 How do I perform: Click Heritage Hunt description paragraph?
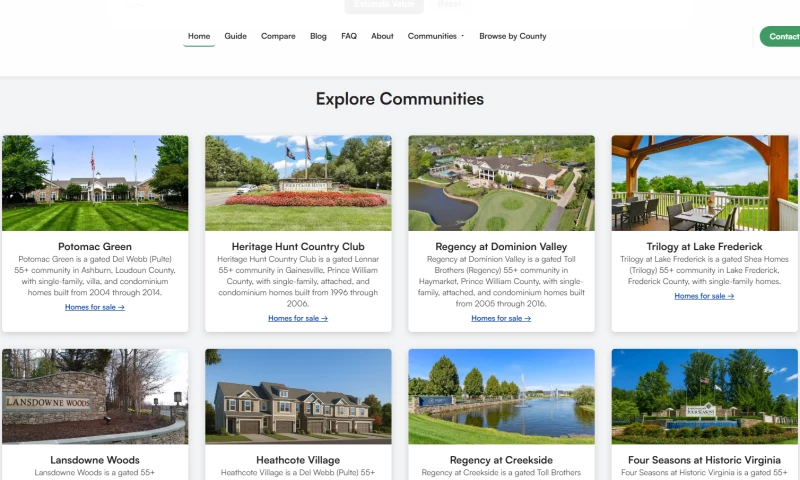click(x=298, y=282)
